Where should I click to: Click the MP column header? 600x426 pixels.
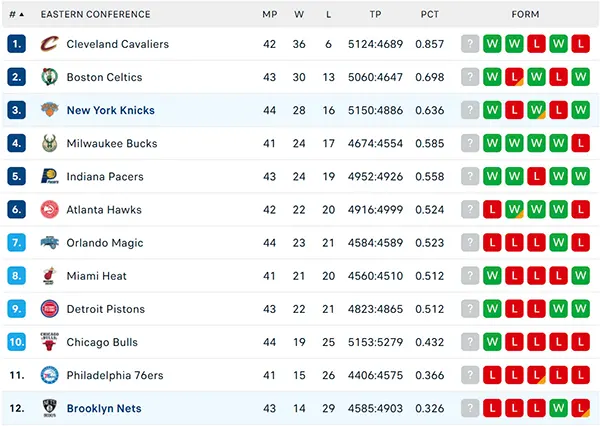click(269, 15)
